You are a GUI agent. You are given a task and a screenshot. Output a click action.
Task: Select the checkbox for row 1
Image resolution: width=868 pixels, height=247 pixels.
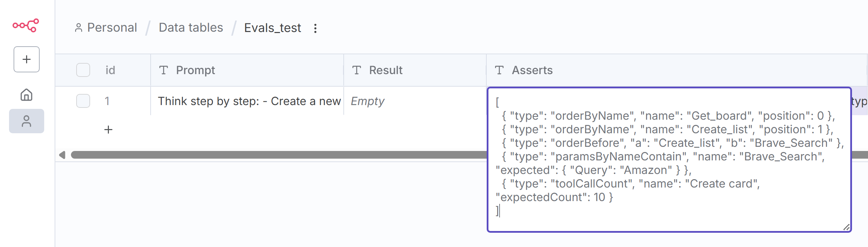(83, 101)
